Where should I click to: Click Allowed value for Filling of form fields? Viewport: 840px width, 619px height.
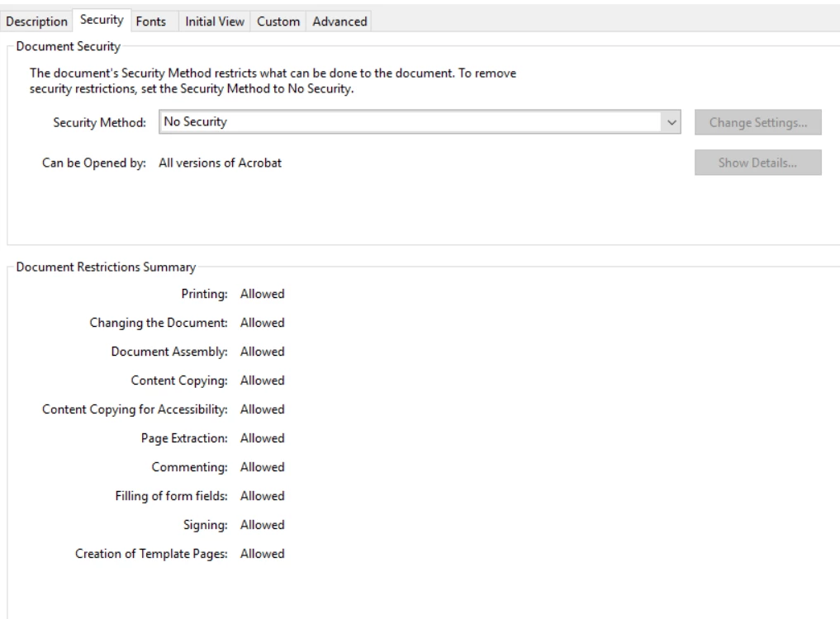(262, 496)
